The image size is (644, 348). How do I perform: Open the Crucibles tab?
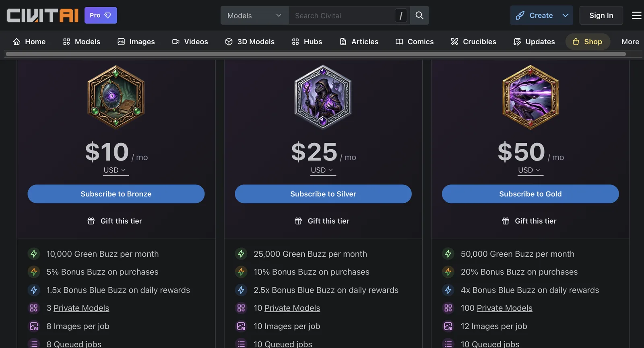pyautogui.click(x=473, y=41)
